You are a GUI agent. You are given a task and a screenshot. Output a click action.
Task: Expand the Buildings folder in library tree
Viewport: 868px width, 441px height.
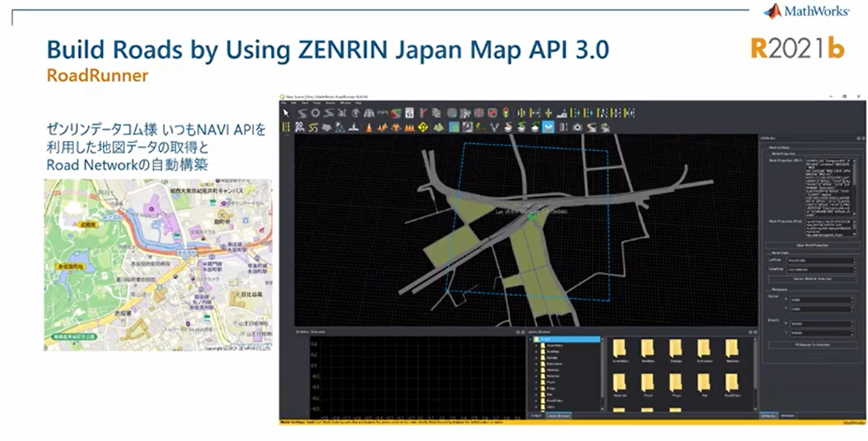tap(538, 352)
